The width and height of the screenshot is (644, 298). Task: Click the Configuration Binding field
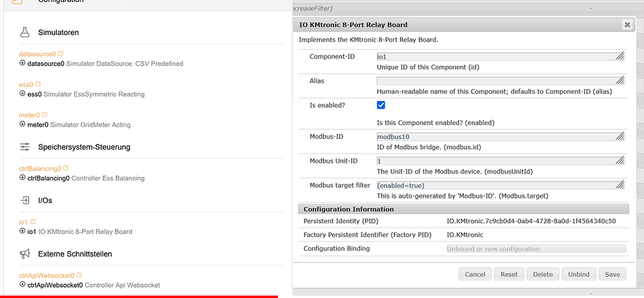(x=536, y=249)
